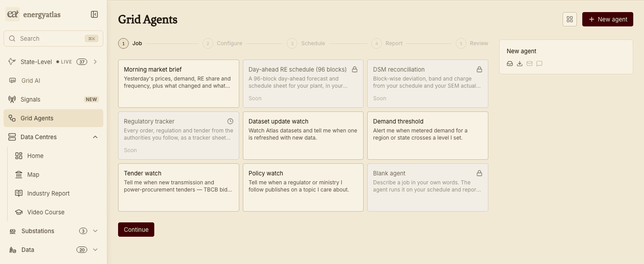
Task: Click the plus icon in New agent button
Action: tap(592, 19)
